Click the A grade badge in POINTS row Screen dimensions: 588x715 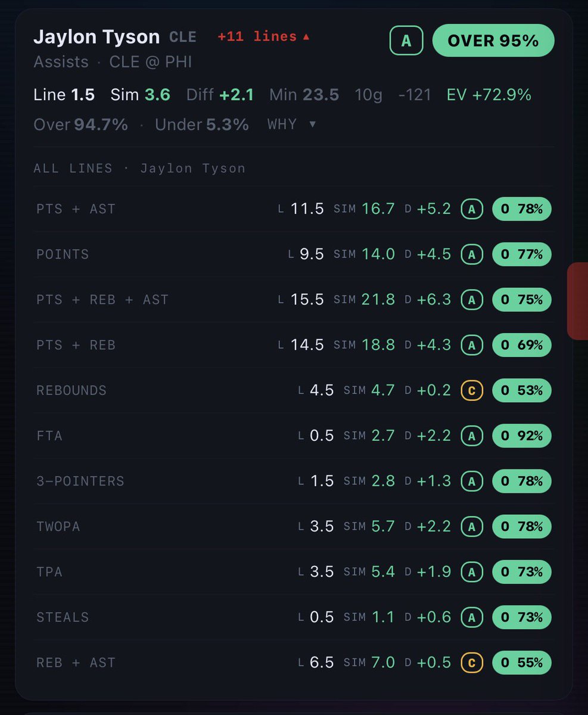coord(472,254)
